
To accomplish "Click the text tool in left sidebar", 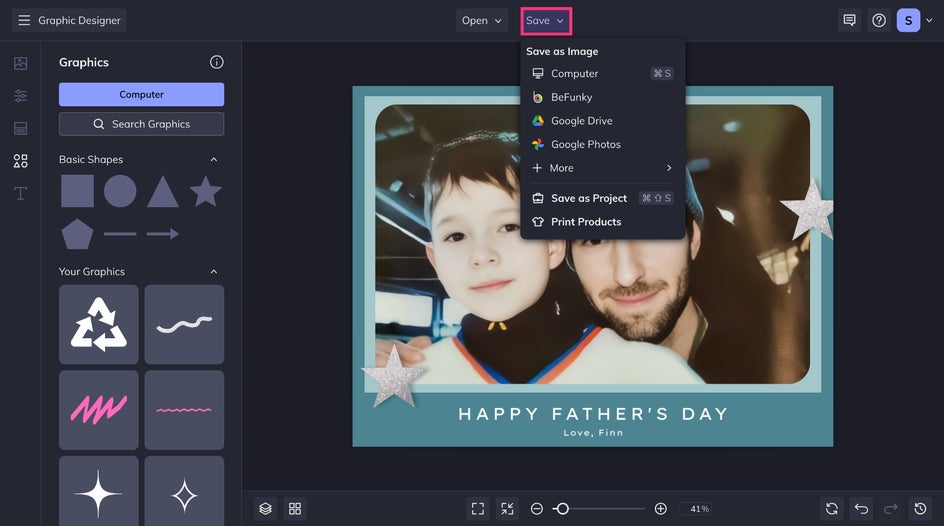I will click(x=20, y=193).
